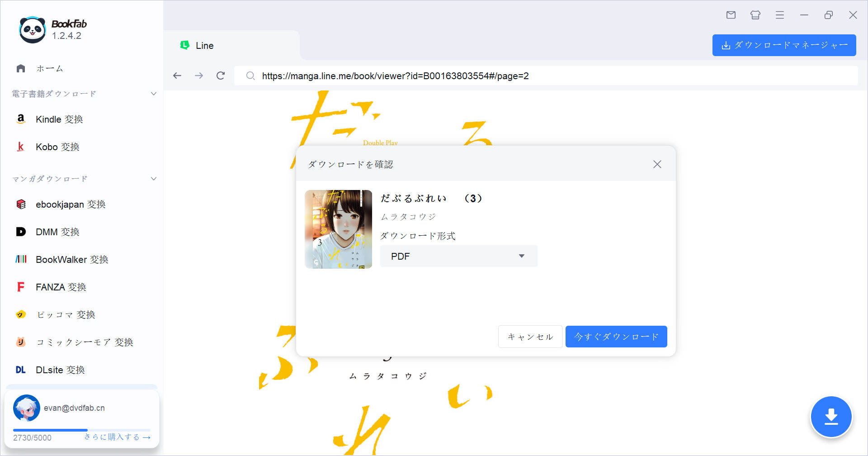Click the BookFab panda logo
The width and height of the screenshot is (868, 456).
(x=33, y=30)
